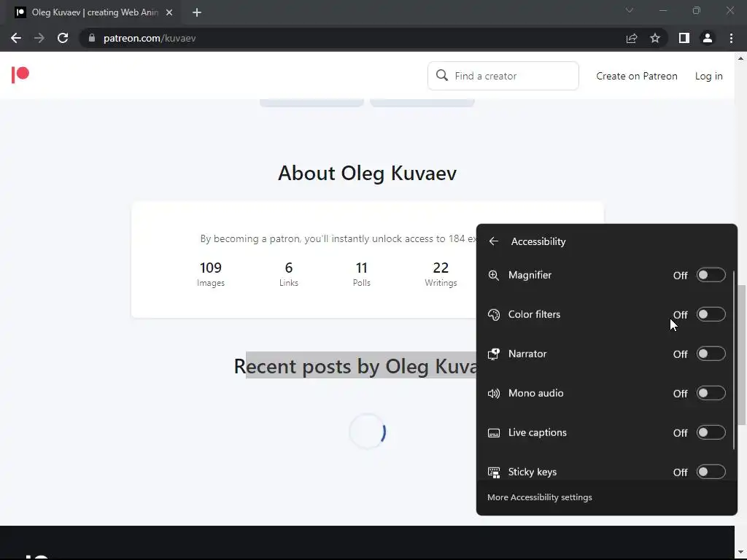Screen dimensions: 747x560
Task: Click the Live captions label
Action: [538, 432]
